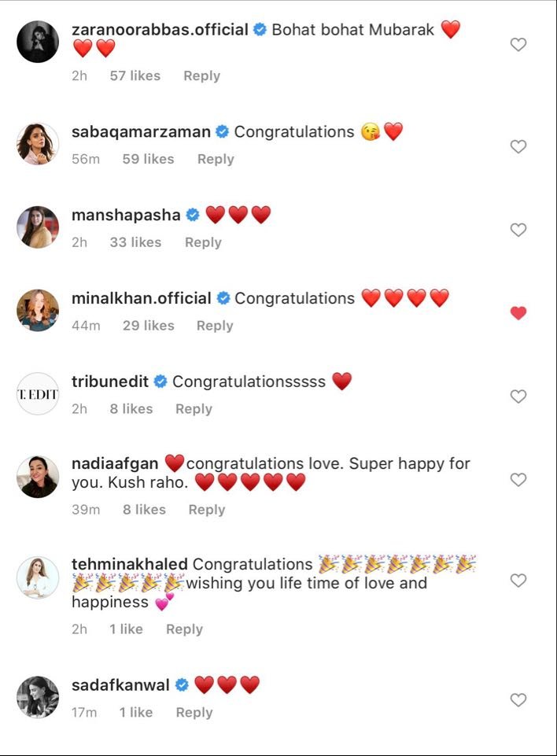Open sabaqamarzaman's profile avatar
Screen dimensions: 557x756
(x=38, y=143)
